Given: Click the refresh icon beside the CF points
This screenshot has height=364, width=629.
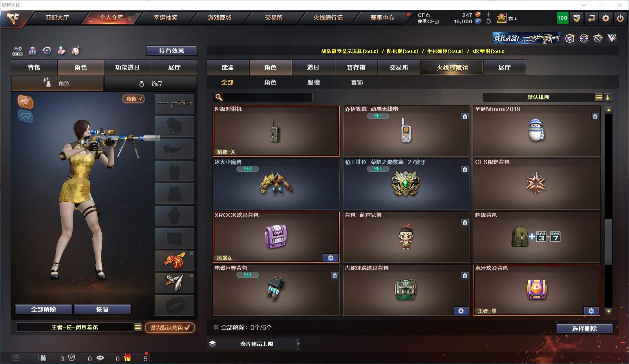Looking at the screenshot, I should pyautogui.click(x=488, y=21).
